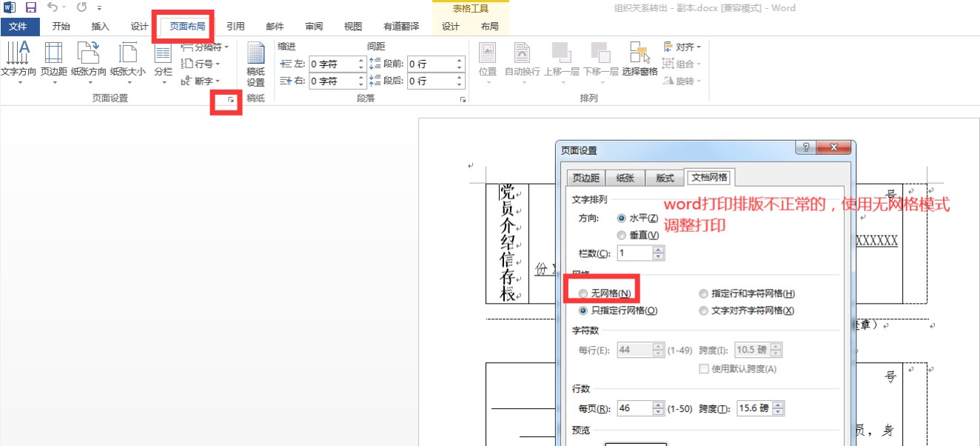Choose Specify line and character grid (指定行和字符网格)
Screen dimensions: 980x446
(704, 293)
